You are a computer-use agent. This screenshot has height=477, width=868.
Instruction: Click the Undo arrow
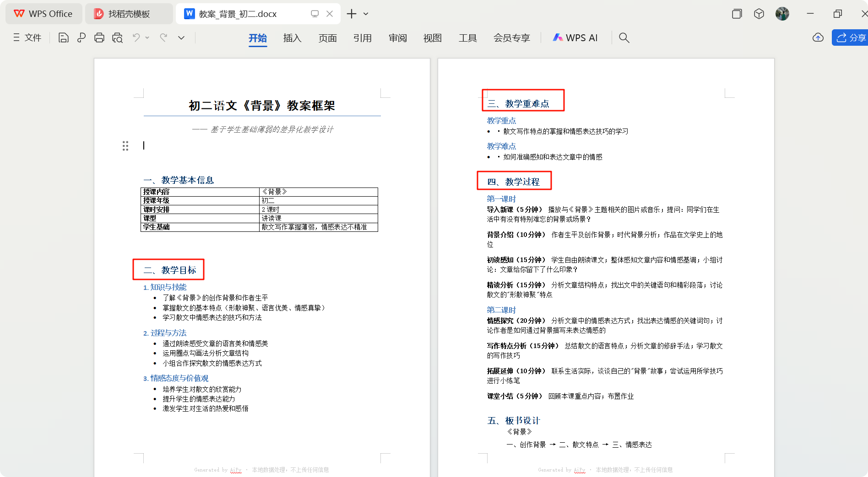pyautogui.click(x=136, y=38)
